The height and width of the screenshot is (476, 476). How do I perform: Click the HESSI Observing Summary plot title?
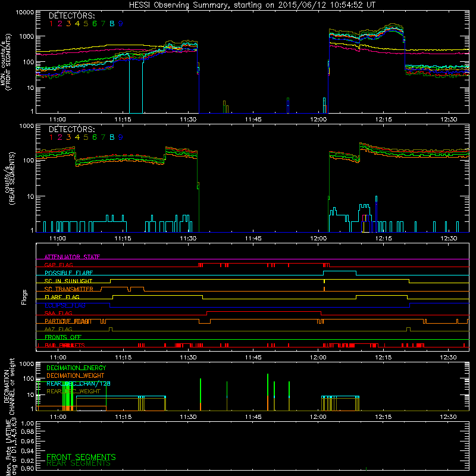click(x=252, y=5)
